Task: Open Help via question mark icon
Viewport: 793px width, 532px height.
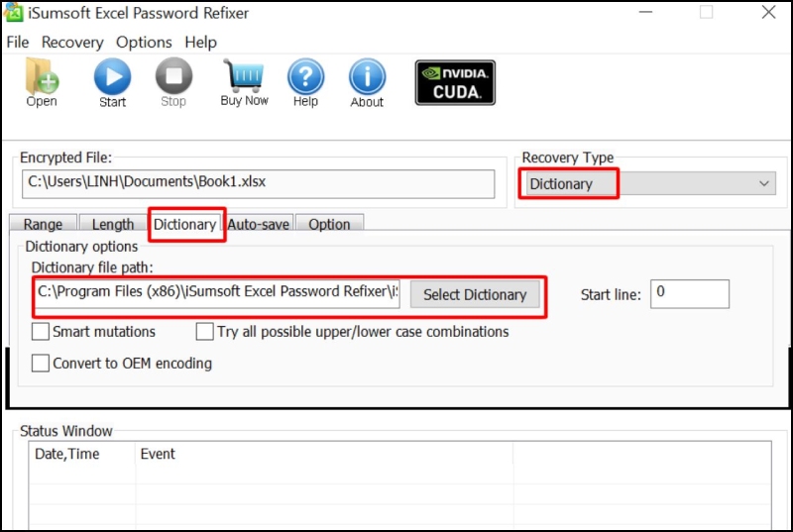Action: click(305, 77)
